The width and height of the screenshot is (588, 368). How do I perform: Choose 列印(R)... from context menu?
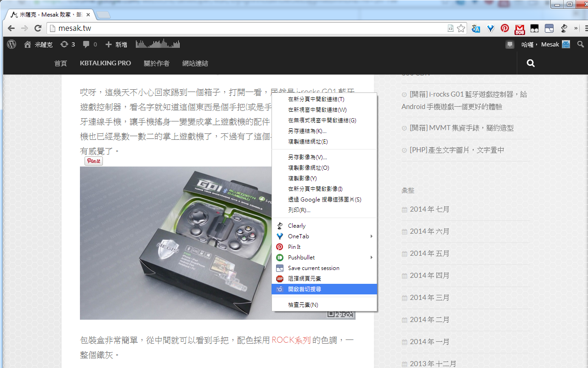(x=324, y=210)
